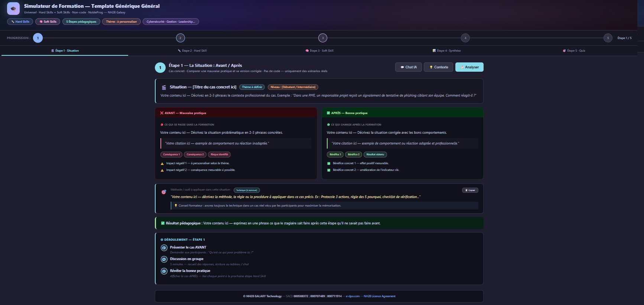Switch to Étape 2 · Hard Skill tab
644x305 pixels.
tap(192, 51)
